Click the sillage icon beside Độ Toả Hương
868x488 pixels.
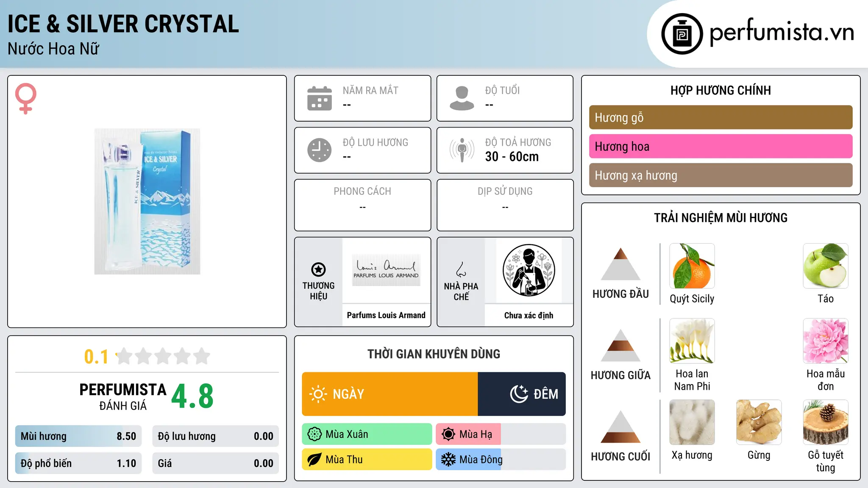click(462, 150)
